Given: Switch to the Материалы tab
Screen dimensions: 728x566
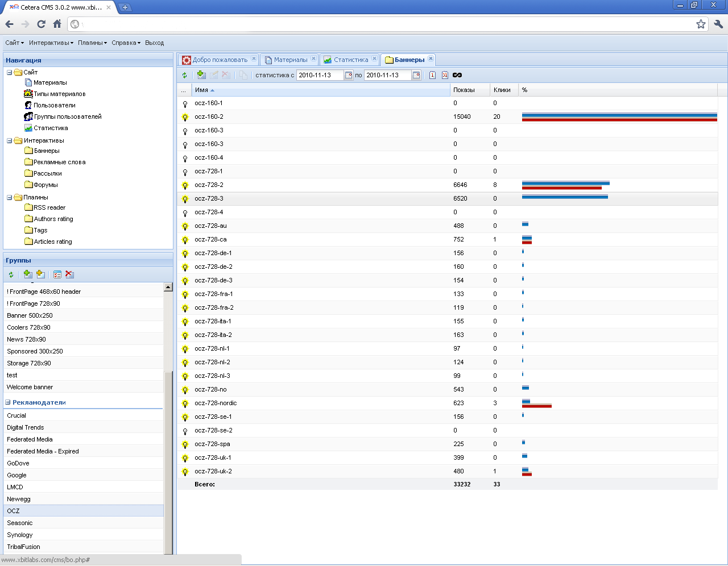Looking at the screenshot, I should point(290,60).
